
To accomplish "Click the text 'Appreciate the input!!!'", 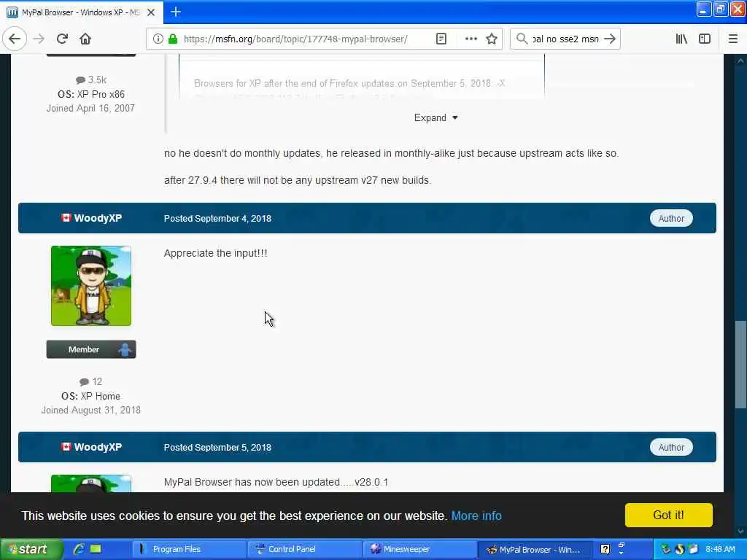I will pos(216,253).
